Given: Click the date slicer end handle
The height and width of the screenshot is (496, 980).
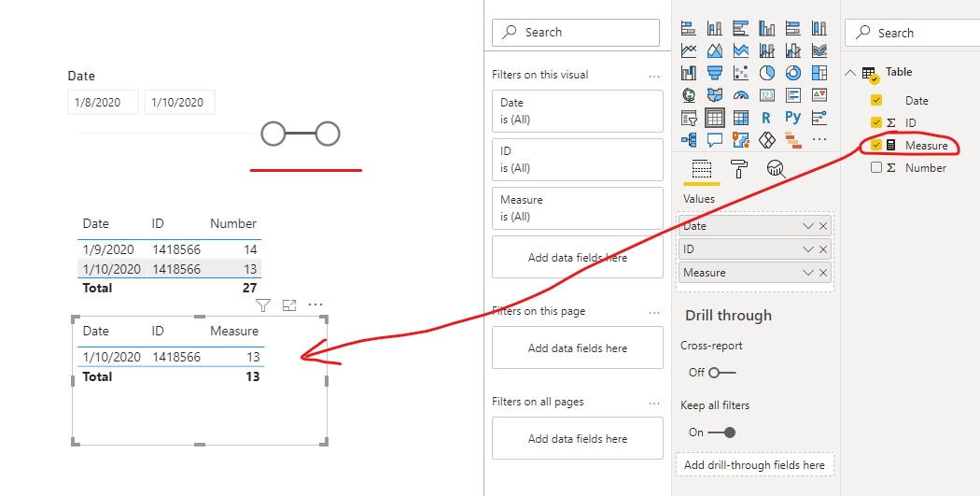Looking at the screenshot, I should coord(328,134).
